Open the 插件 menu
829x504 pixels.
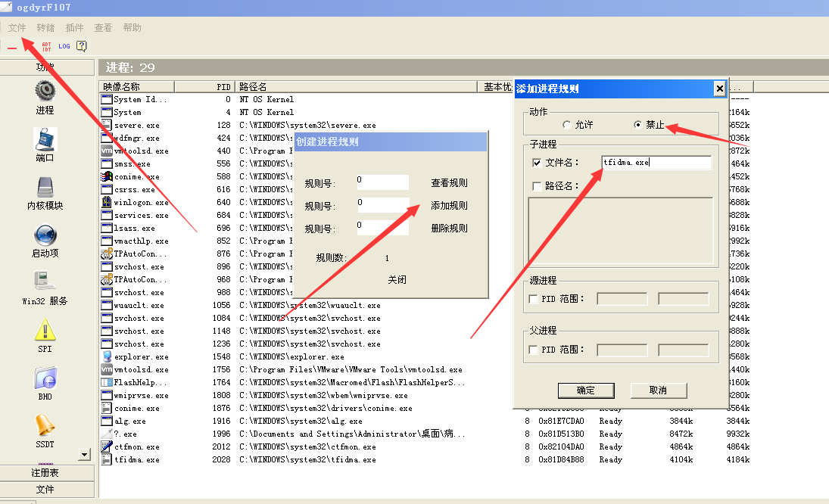(x=74, y=27)
